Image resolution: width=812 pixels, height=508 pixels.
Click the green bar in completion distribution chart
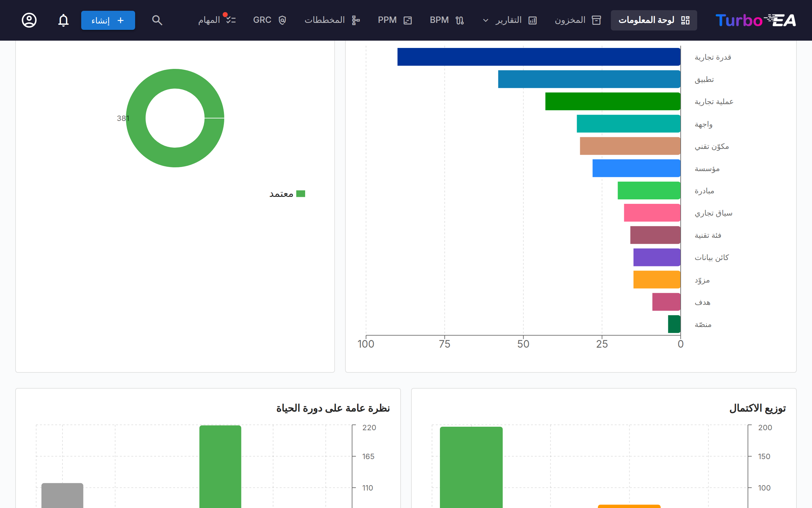[471, 467]
